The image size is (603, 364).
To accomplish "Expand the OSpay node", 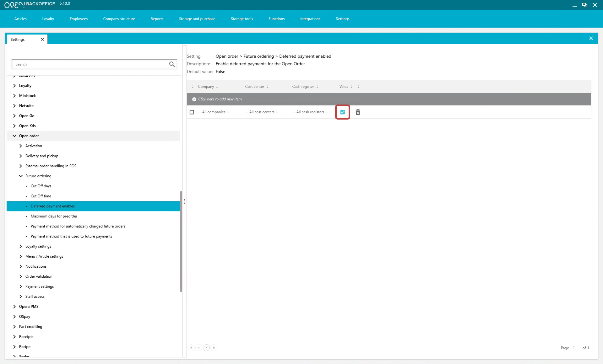I will (x=14, y=317).
